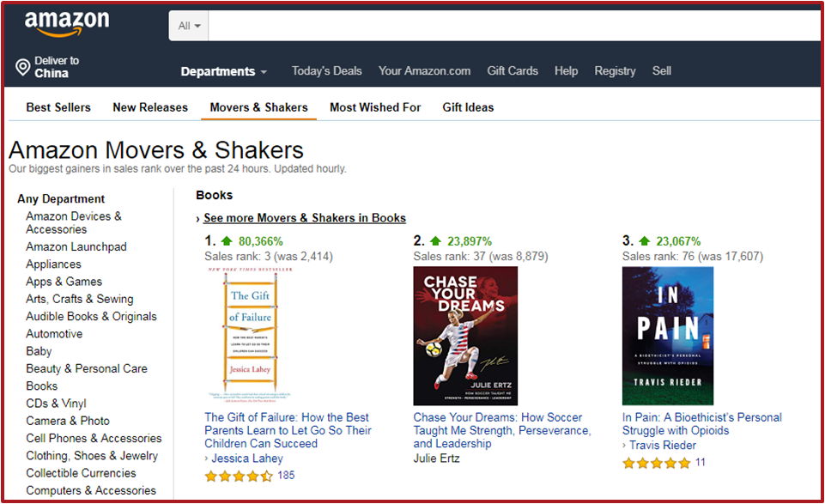Open the Most Wished For tab
Image resolution: width=825 pixels, height=504 pixels.
pyautogui.click(x=375, y=107)
